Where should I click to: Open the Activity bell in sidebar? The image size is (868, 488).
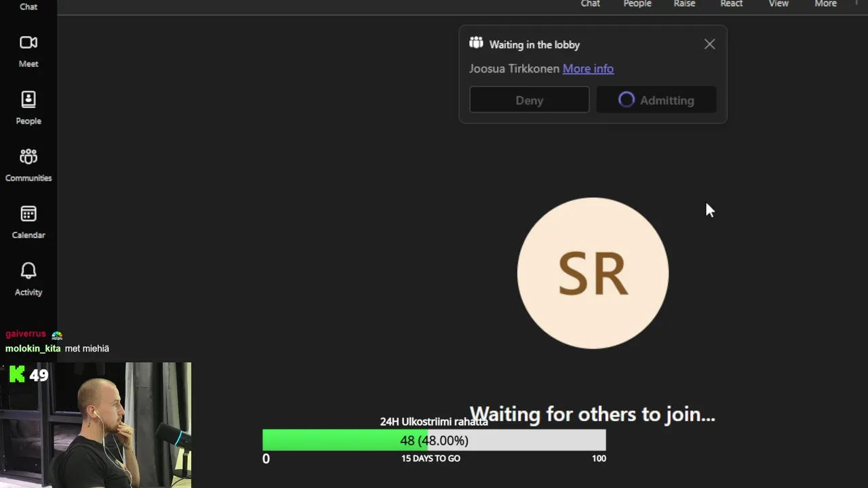coord(28,279)
